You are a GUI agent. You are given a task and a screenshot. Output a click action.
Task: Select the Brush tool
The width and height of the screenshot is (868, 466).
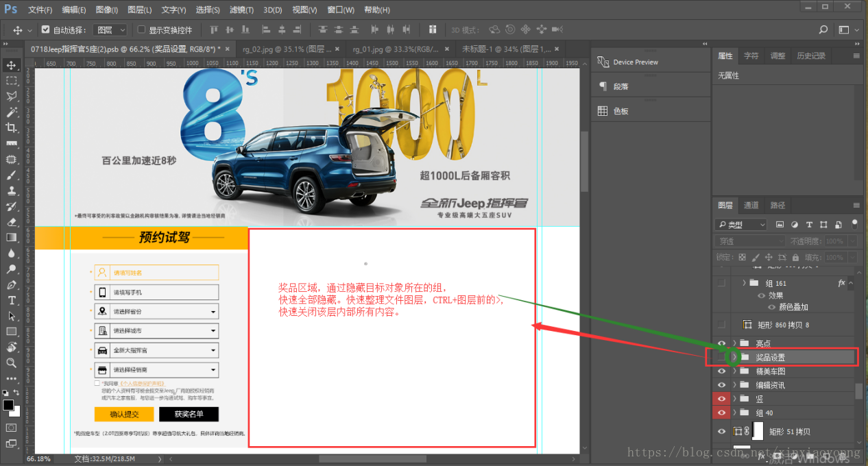coord(11,175)
